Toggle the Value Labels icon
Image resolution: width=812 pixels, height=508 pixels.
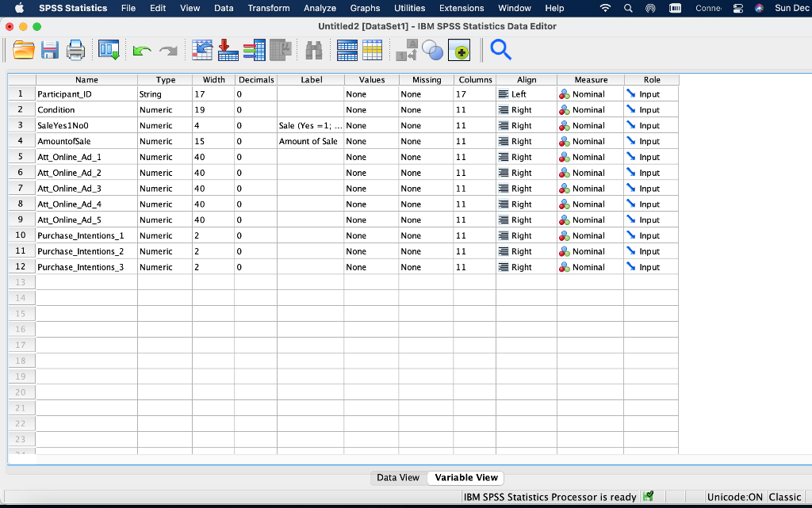(407, 50)
